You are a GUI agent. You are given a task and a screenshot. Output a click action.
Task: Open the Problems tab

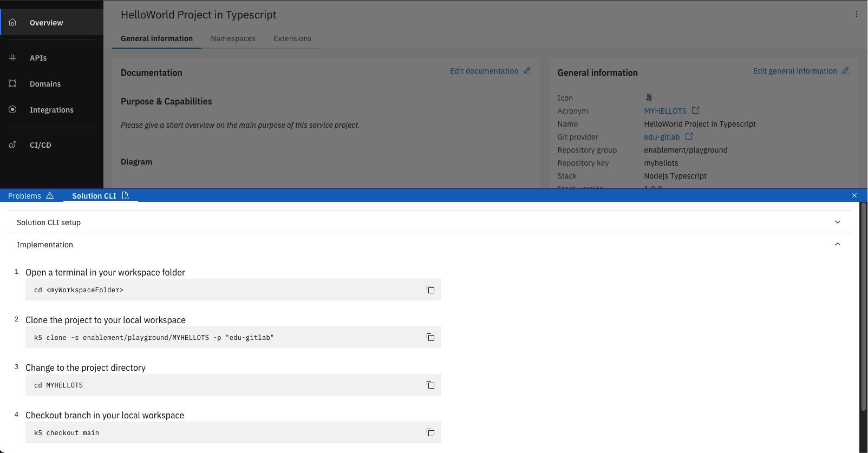point(31,195)
